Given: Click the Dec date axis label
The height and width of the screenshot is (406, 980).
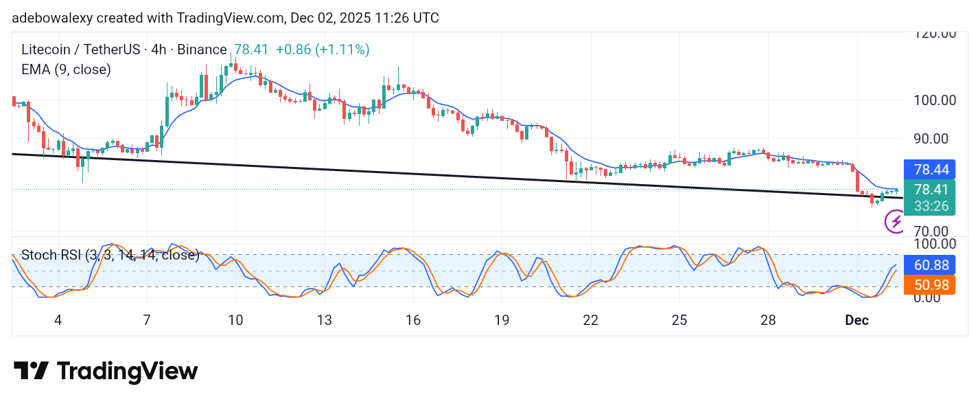Looking at the screenshot, I should click(857, 320).
